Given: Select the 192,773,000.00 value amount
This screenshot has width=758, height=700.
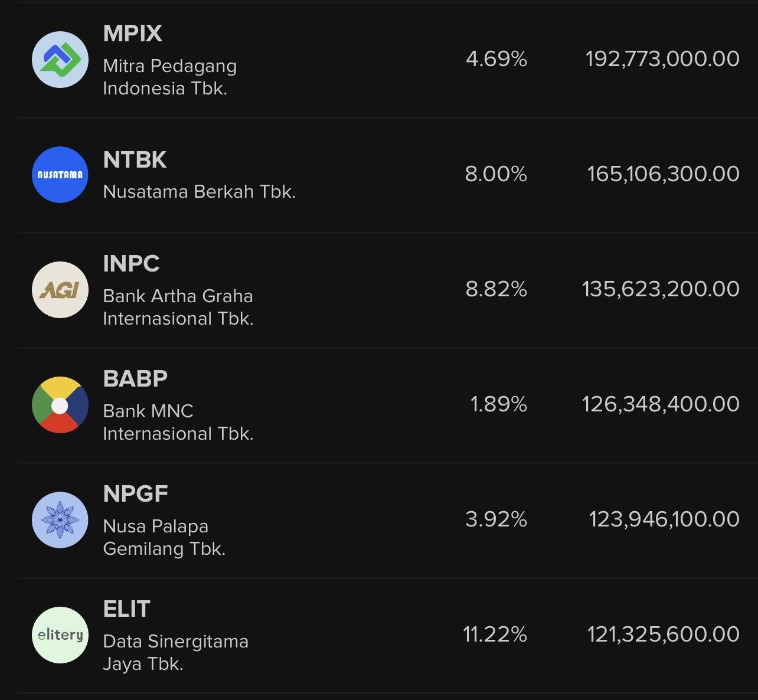Looking at the screenshot, I should click(x=662, y=59).
